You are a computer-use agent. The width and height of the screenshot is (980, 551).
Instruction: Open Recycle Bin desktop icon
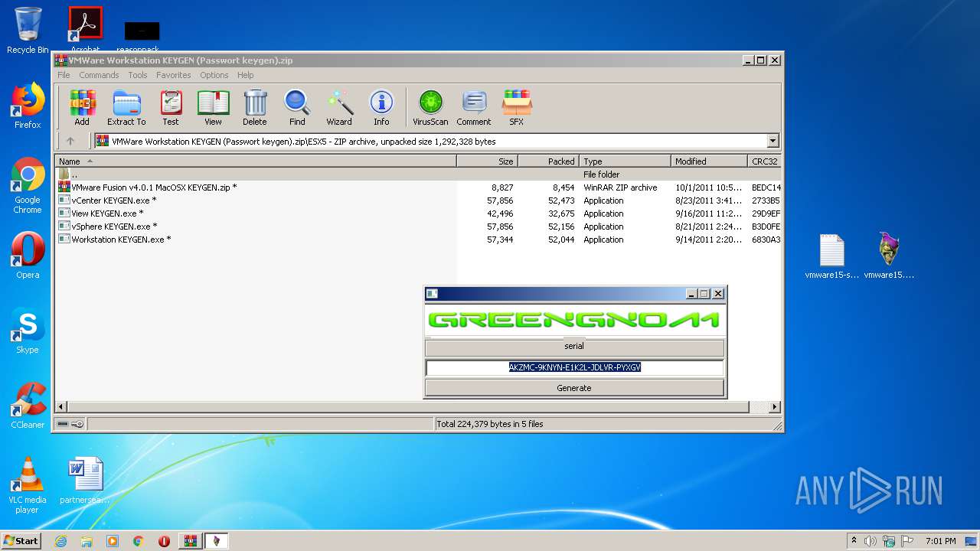click(x=28, y=31)
